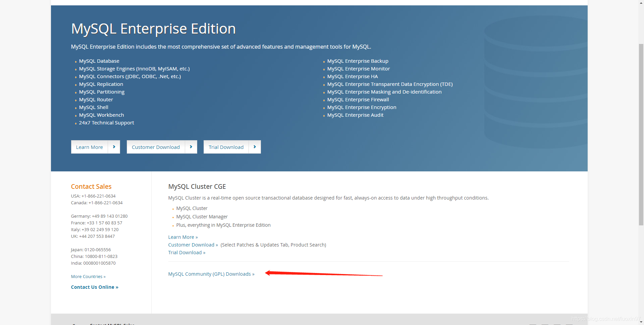Click the India phone number line
The height and width of the screenshot is (325, 644).
pyautogui.click(x=93, y=263)
